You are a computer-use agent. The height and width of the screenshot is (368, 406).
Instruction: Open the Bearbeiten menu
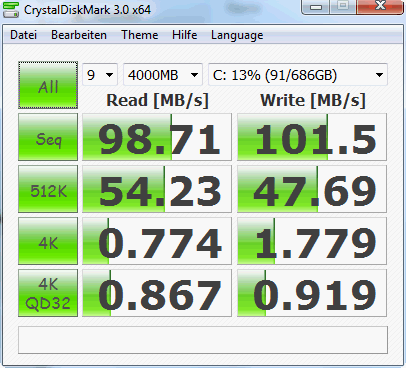coord(79,35)
